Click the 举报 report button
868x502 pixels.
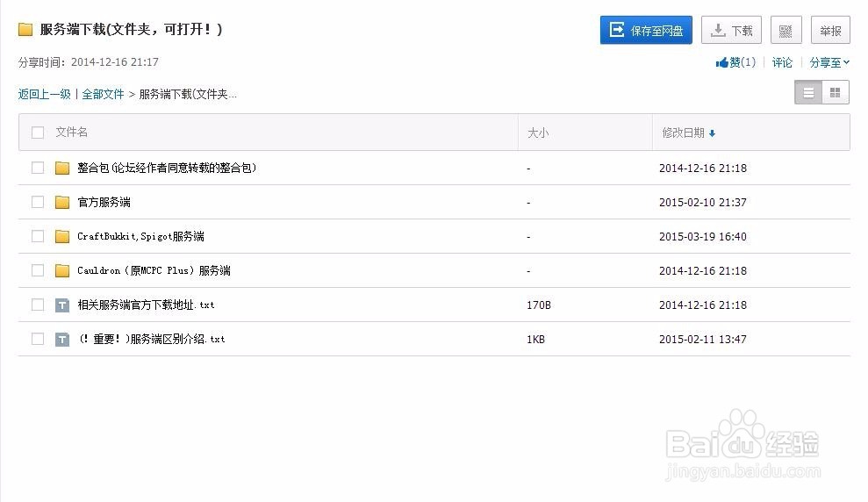pos(830,30)
